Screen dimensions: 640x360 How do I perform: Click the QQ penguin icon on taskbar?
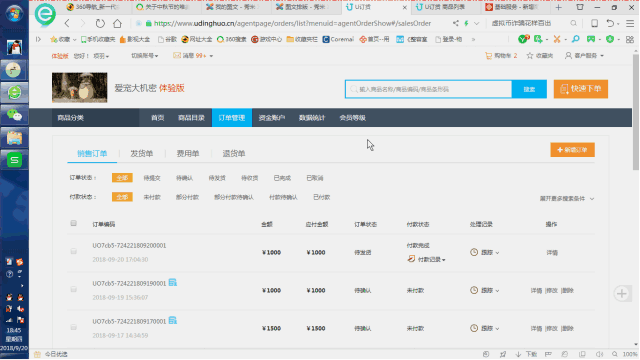click(x=14, y=48)
